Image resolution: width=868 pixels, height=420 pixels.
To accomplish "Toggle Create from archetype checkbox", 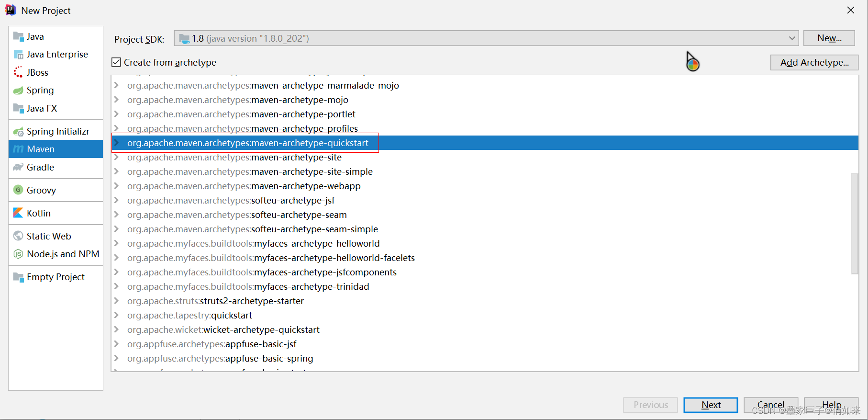I will click(x=116, y=62).
